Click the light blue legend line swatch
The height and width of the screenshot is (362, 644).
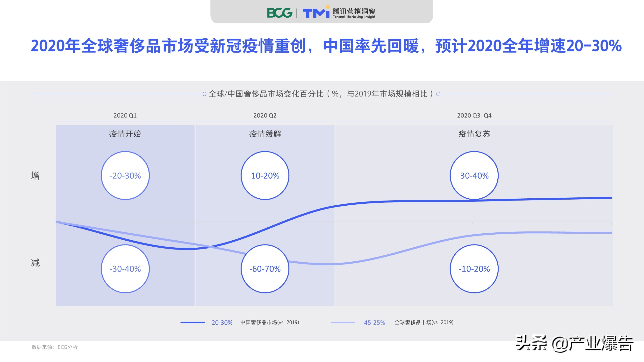click(343, 322)
